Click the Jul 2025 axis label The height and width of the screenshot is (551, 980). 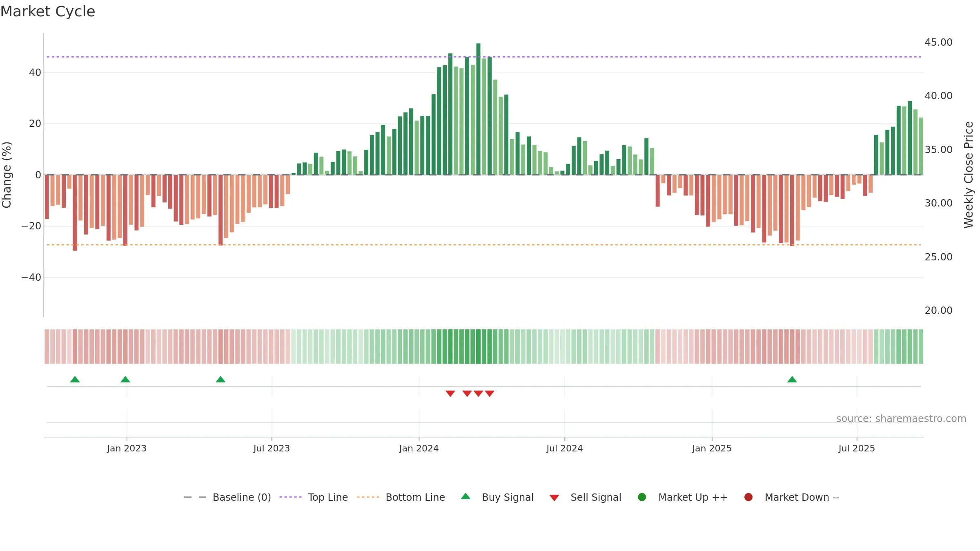(857, 449)
